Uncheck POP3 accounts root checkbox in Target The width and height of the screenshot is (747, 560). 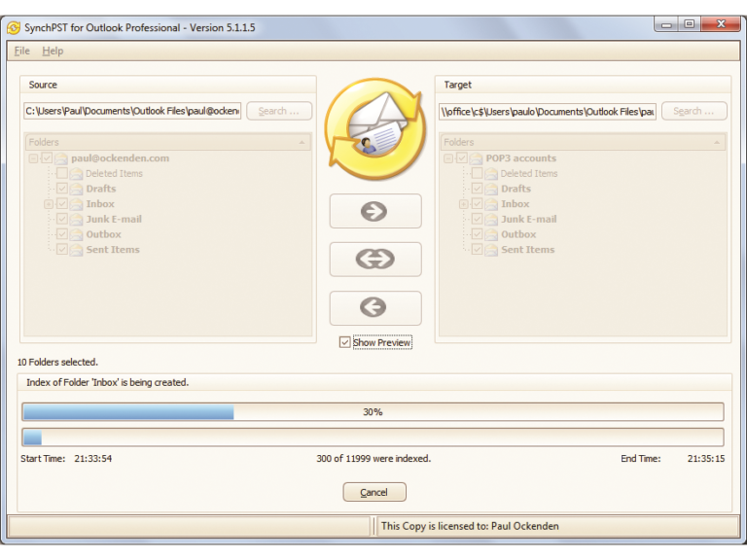click(x=462, y=158)
